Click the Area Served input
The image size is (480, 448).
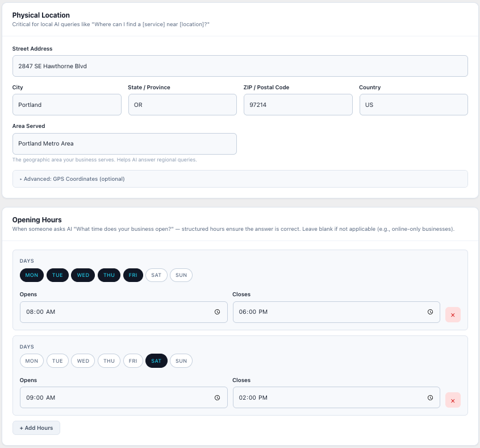pyautogui.click(x=124, y=143)
